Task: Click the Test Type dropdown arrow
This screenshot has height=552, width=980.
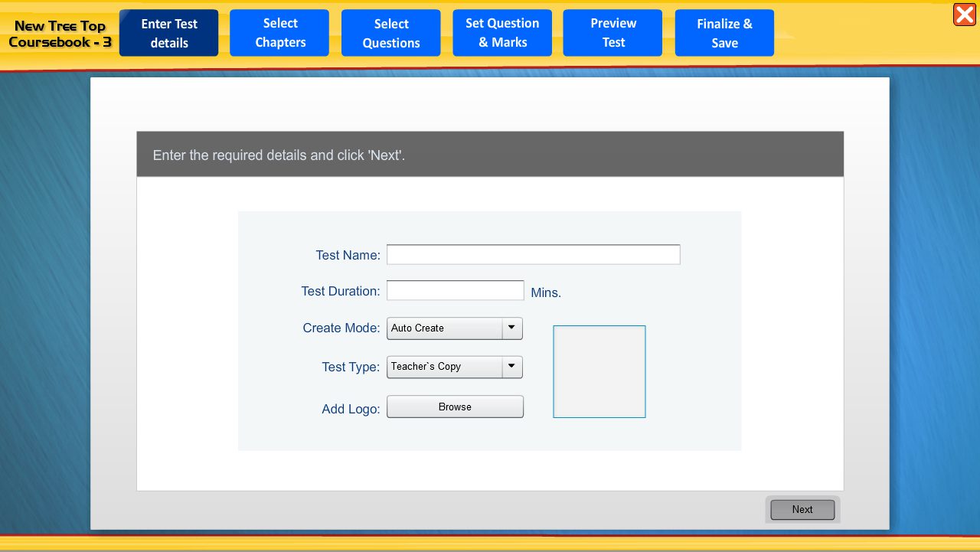Action: pos(512,367)
